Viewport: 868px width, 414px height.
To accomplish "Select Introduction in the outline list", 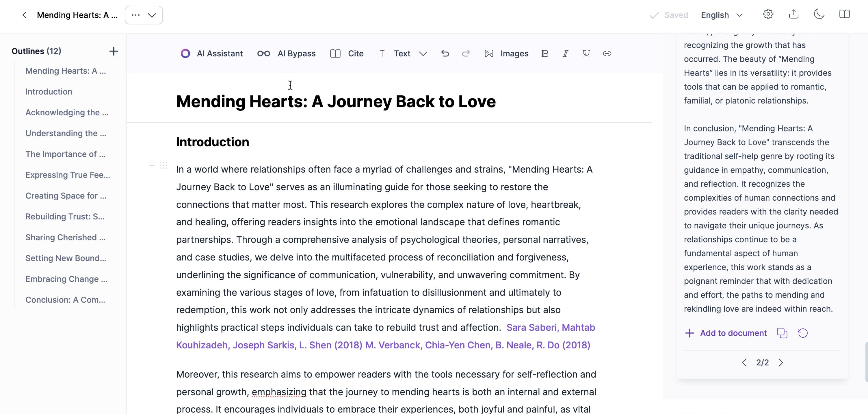I will click(49, 92).
